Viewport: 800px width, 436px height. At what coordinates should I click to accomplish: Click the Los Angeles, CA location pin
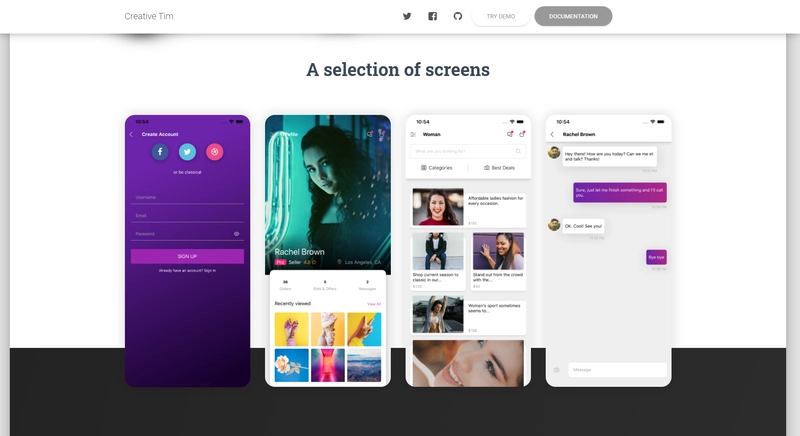pos(339,262)
